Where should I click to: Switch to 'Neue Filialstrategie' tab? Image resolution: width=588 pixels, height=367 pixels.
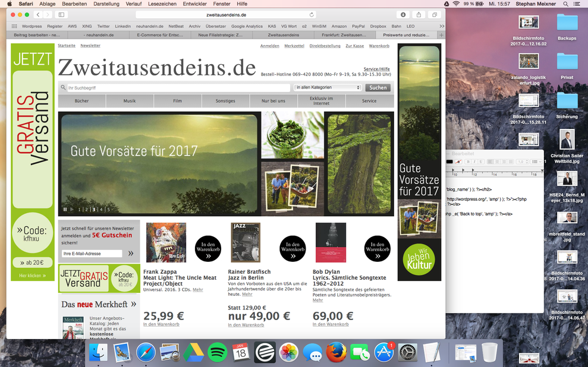click(x=221, y=35)
